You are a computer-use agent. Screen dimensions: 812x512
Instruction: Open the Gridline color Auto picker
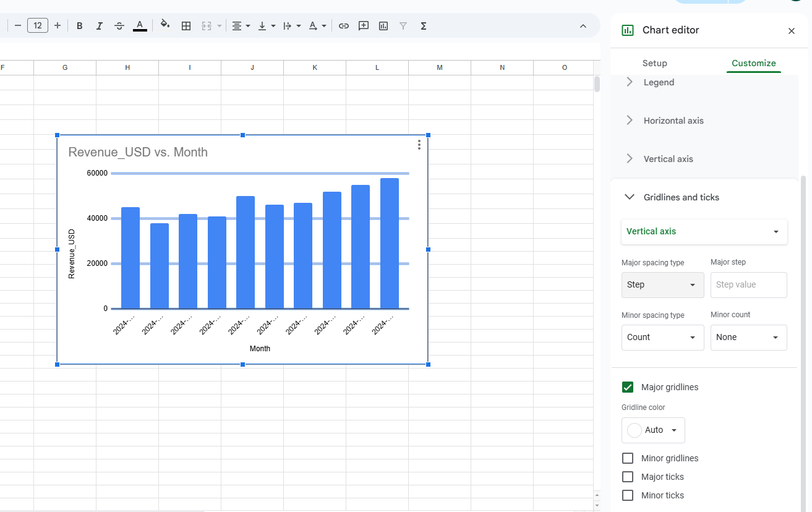653,430
